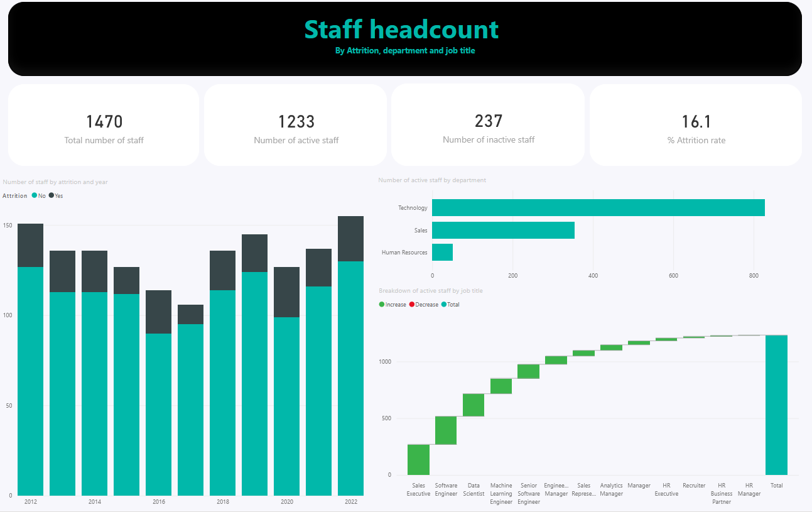Select the Technology department bar

[598, 208]
